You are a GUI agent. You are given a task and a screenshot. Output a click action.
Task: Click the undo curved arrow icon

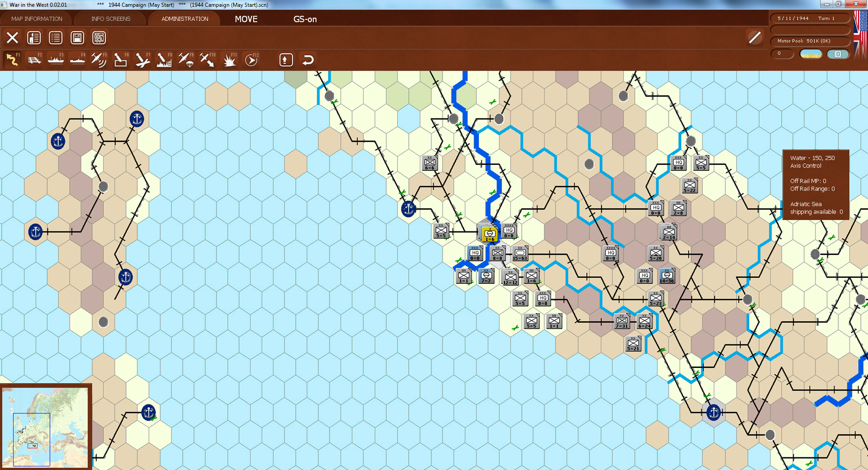[308, 60]
